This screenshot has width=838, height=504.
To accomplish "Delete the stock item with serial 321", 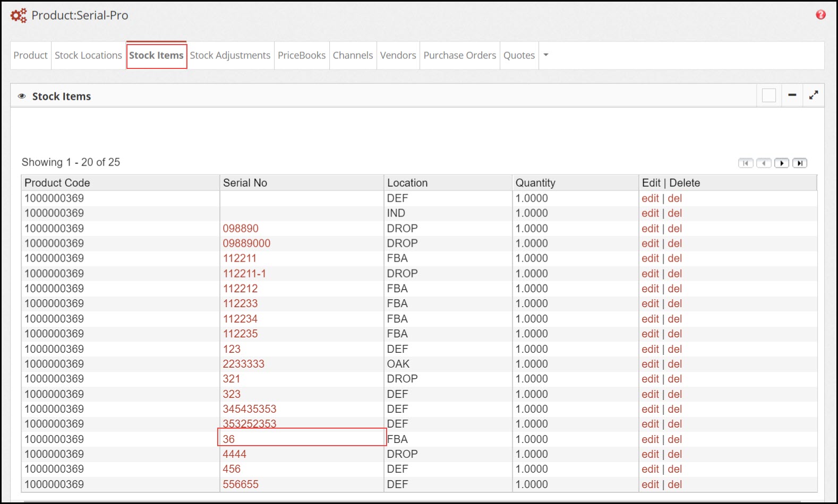I will tap(675, 379).
